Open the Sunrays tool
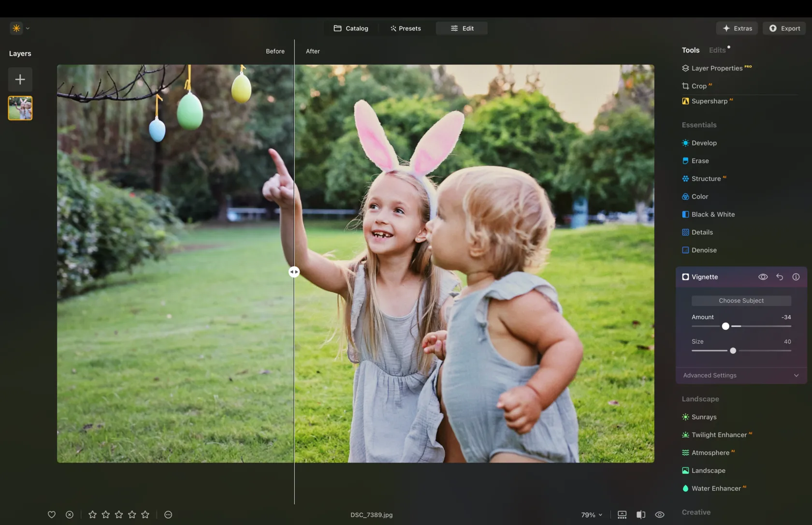This screenshot has height=525, width=812. (704, 417)
